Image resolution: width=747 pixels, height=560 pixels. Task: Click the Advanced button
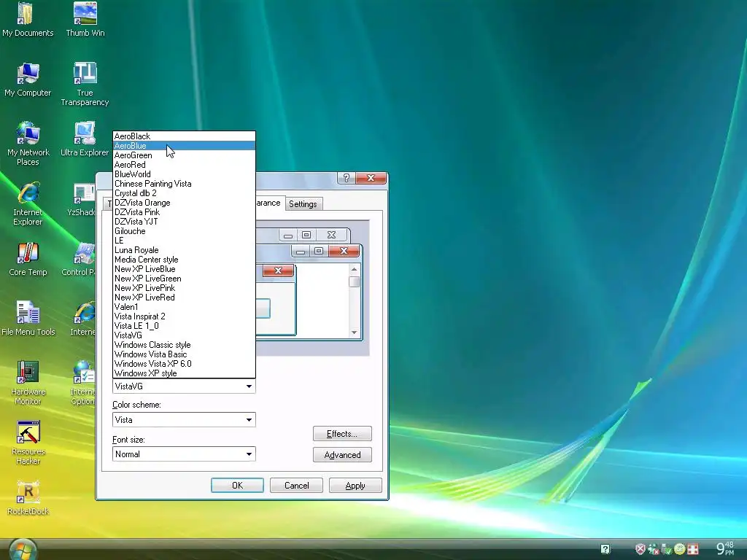342,455
